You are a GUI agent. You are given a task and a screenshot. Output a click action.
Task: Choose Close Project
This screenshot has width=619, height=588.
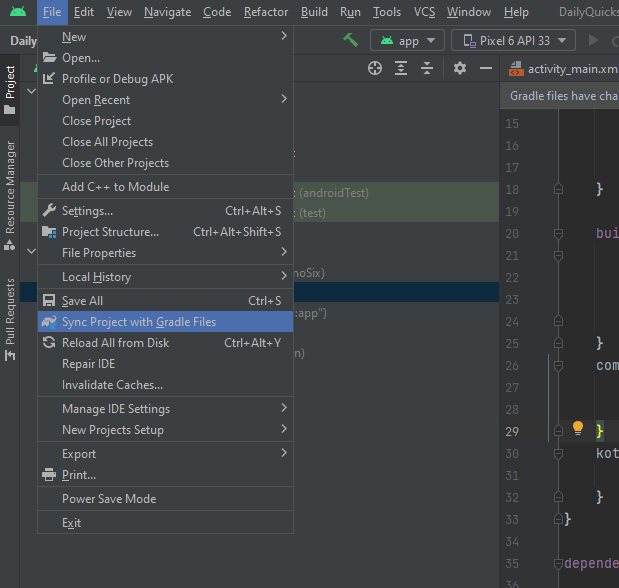click(165, 121)
